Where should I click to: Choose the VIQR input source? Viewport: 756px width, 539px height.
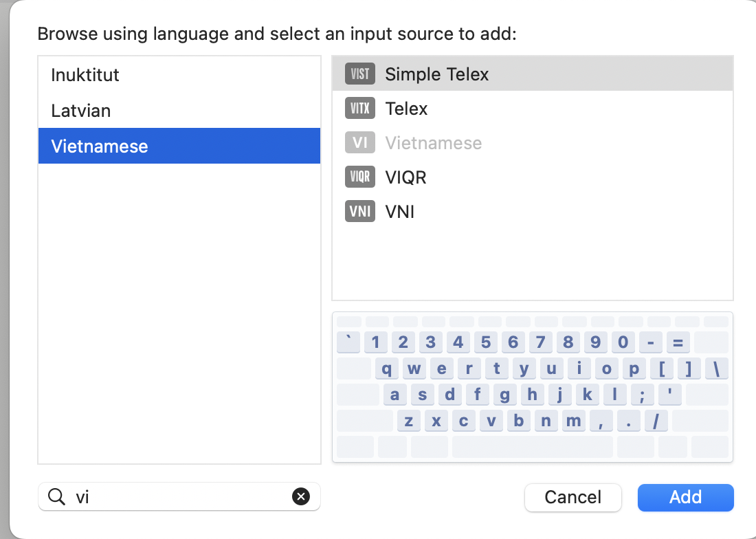(x=406, y=177)
